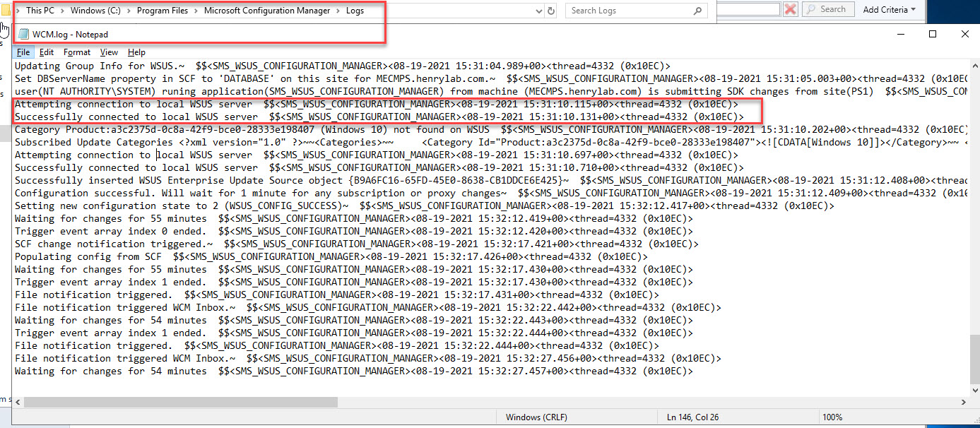Maximize the Notepad window
Screen dimensions: 980x428
point(933,34)
